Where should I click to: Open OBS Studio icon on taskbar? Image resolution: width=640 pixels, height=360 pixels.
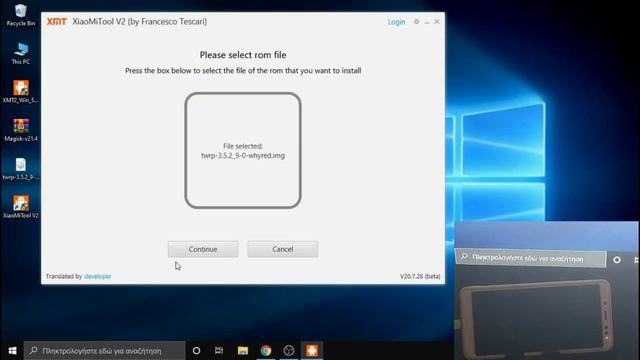pyautogui.click(x=289, y=351)
